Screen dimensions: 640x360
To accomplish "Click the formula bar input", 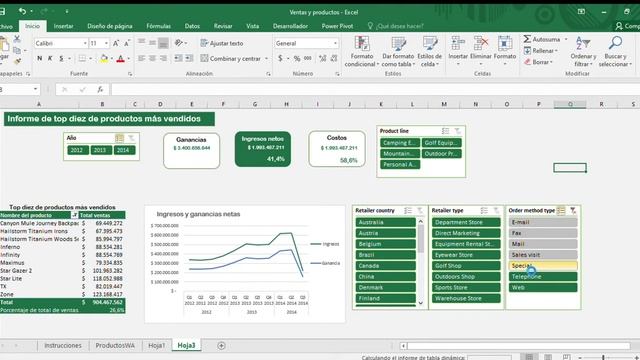I will pyautogui.click(x=375, y=89).
